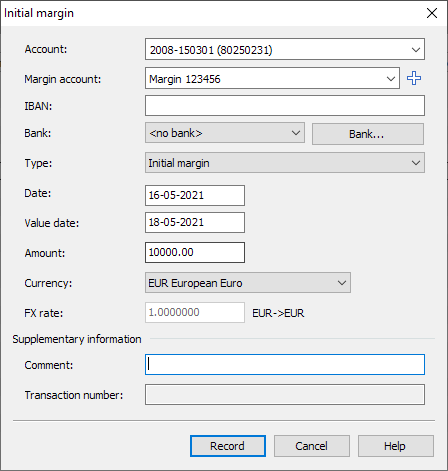448x471 pixels.
Task: Expand the Type dropdown showing Initial margin
Action: 285,163
